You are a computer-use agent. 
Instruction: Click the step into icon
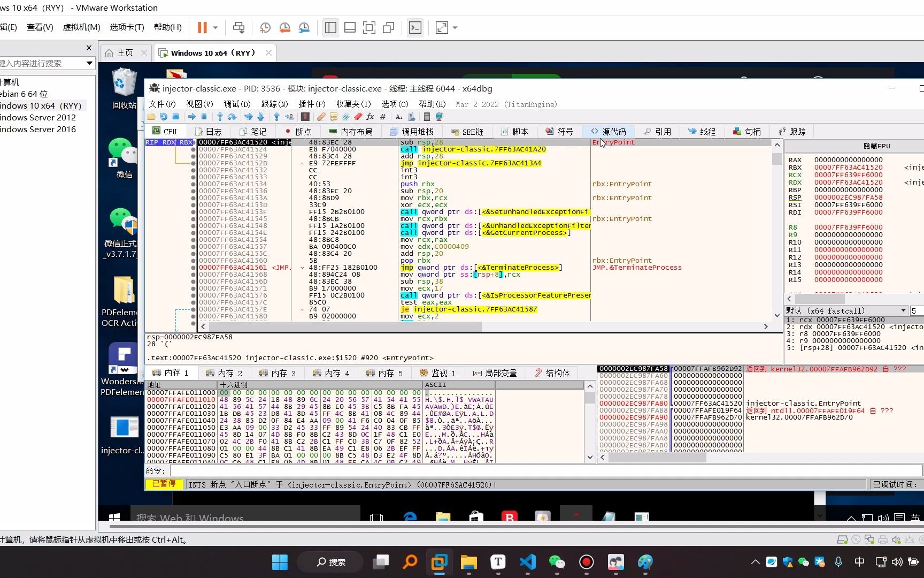[x=220, y=117]
